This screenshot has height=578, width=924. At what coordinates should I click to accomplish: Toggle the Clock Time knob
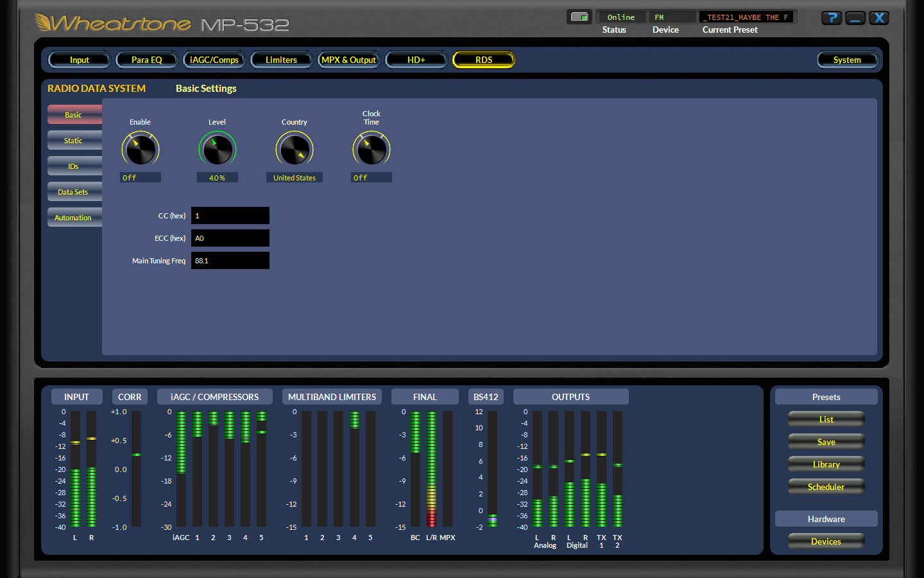372,149
